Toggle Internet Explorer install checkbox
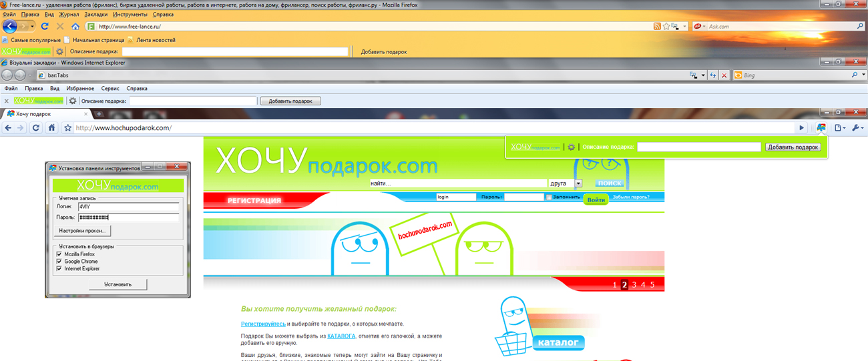 point(59,269)
